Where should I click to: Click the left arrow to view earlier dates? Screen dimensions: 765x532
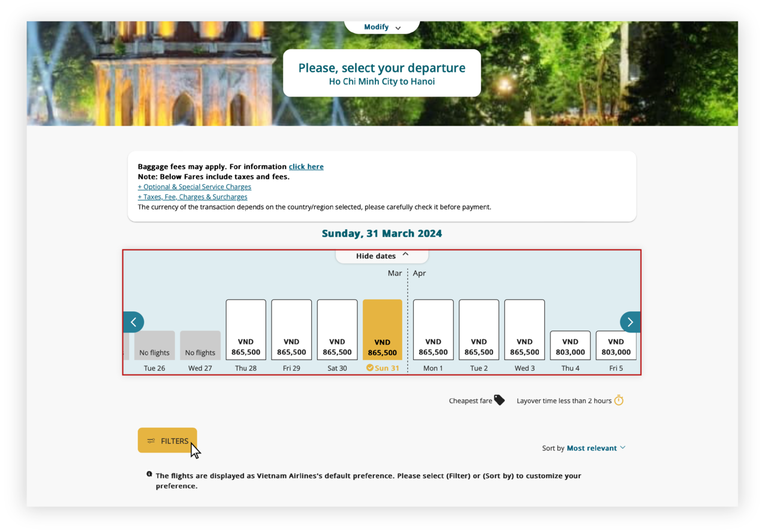[x=133, y=322]
